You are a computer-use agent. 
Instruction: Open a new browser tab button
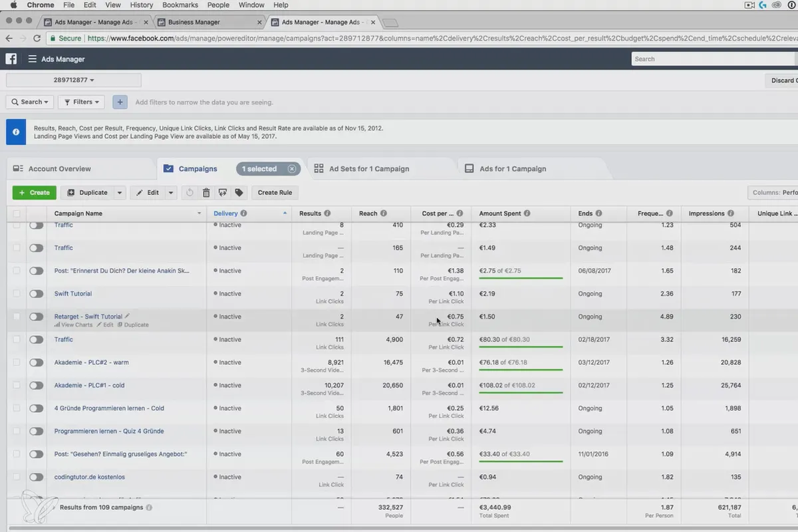[390, 23]
